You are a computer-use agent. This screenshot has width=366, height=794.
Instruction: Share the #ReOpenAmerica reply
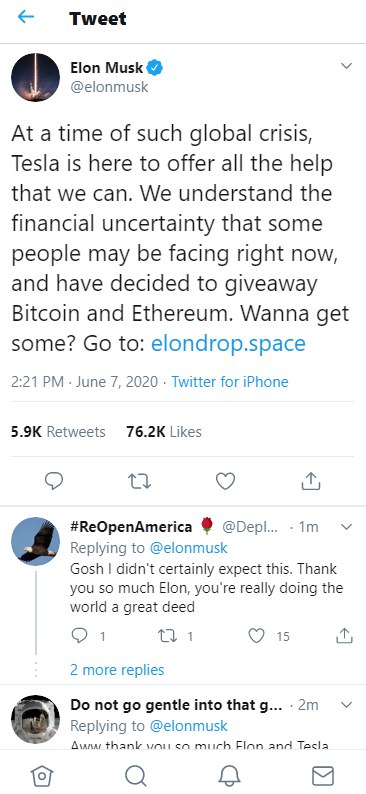344,636
